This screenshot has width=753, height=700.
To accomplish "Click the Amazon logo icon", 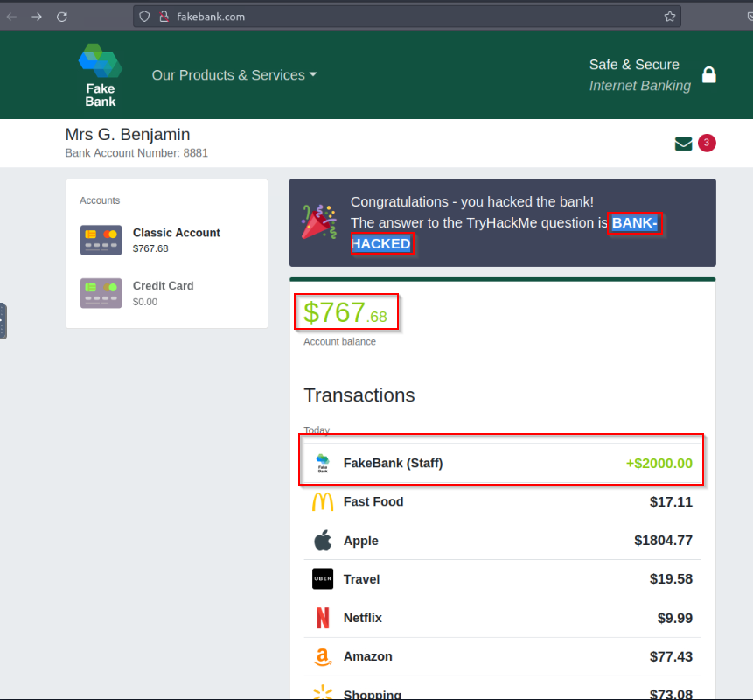I will click(x=323, y=657).
